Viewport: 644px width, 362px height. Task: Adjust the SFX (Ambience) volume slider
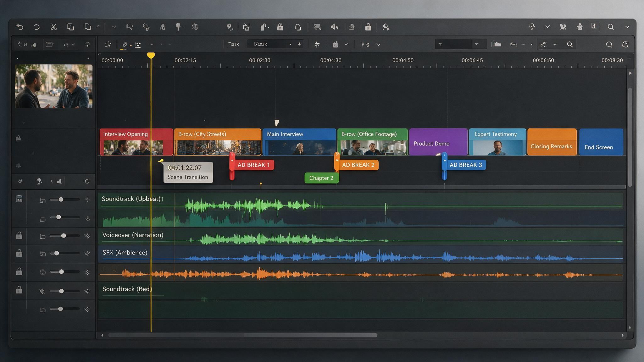pos(65,253)
